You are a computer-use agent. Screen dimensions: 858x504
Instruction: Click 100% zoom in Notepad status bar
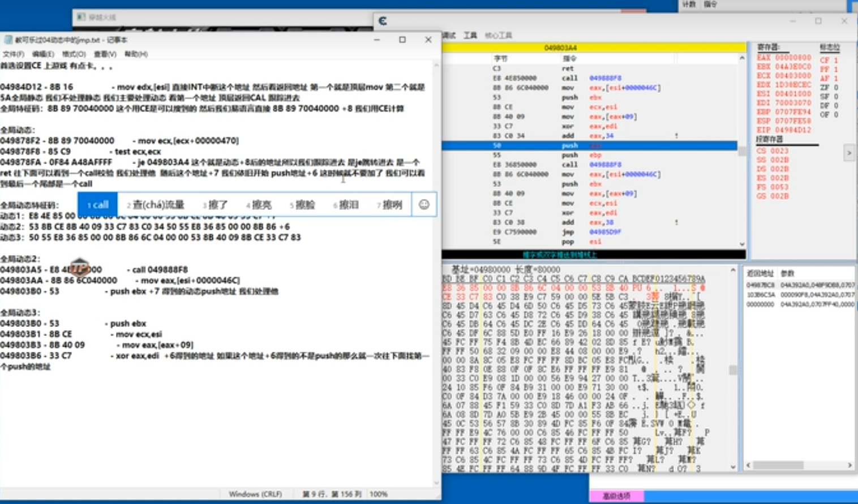(x=379, y=494)
